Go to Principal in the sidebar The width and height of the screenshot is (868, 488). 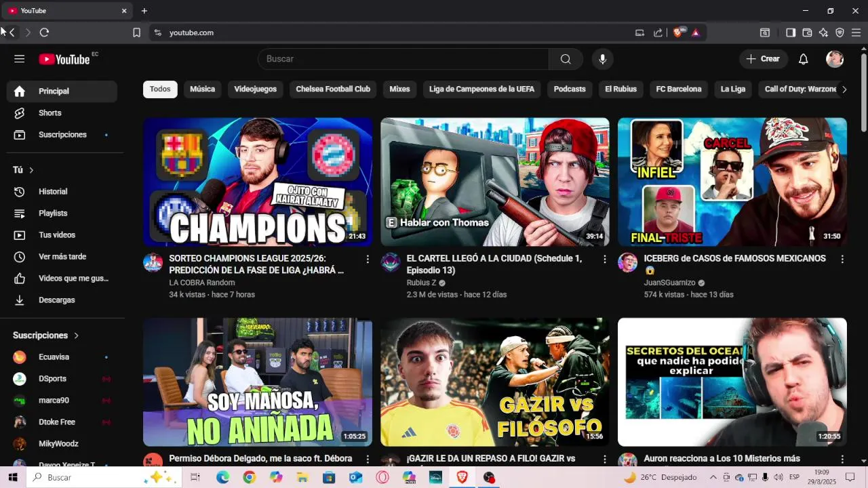coord(62,91)
